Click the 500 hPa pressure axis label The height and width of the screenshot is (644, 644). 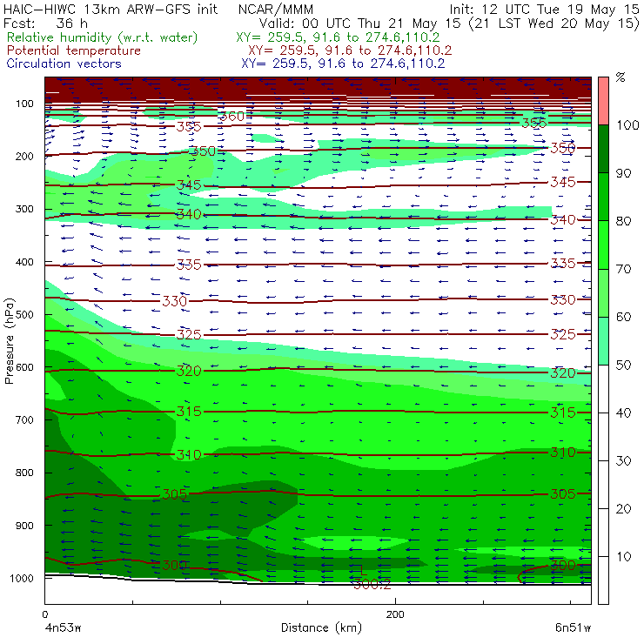pyautogui.click(x=24, y=315)
